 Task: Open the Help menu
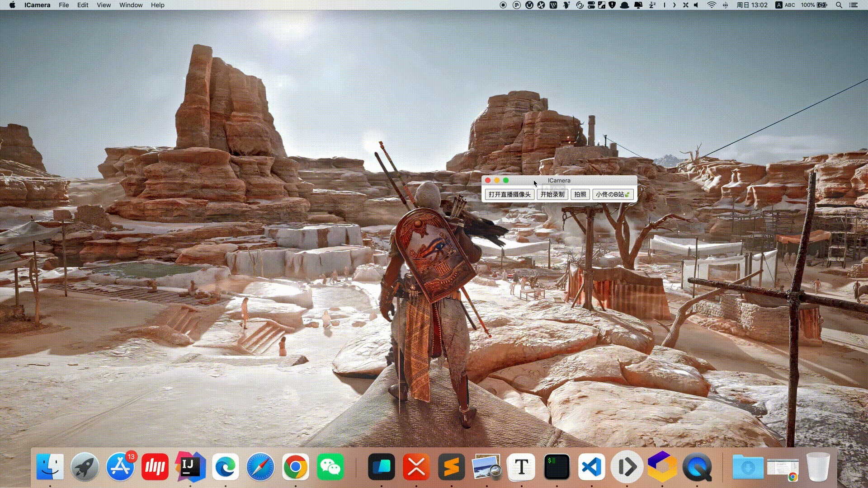point(157,5)
